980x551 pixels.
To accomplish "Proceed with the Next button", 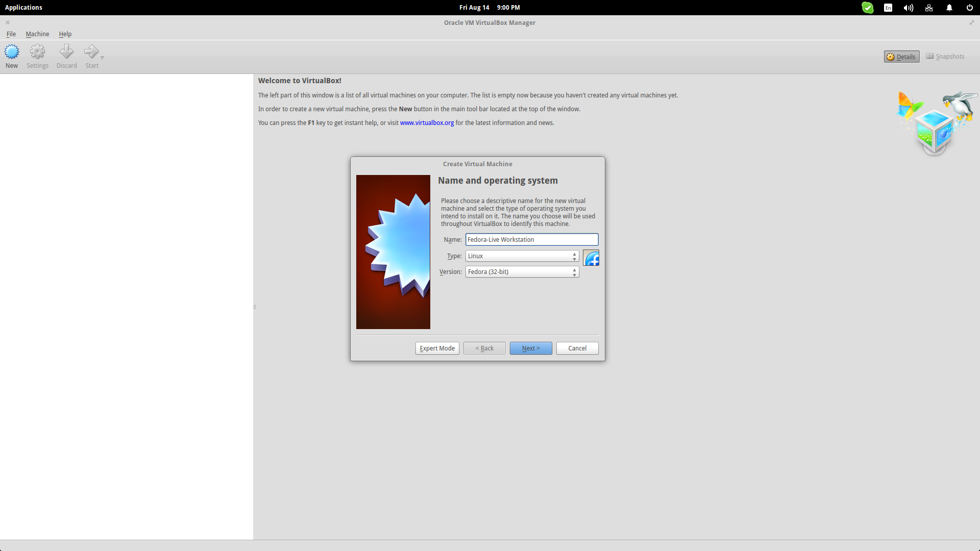I will pos(531,348).
